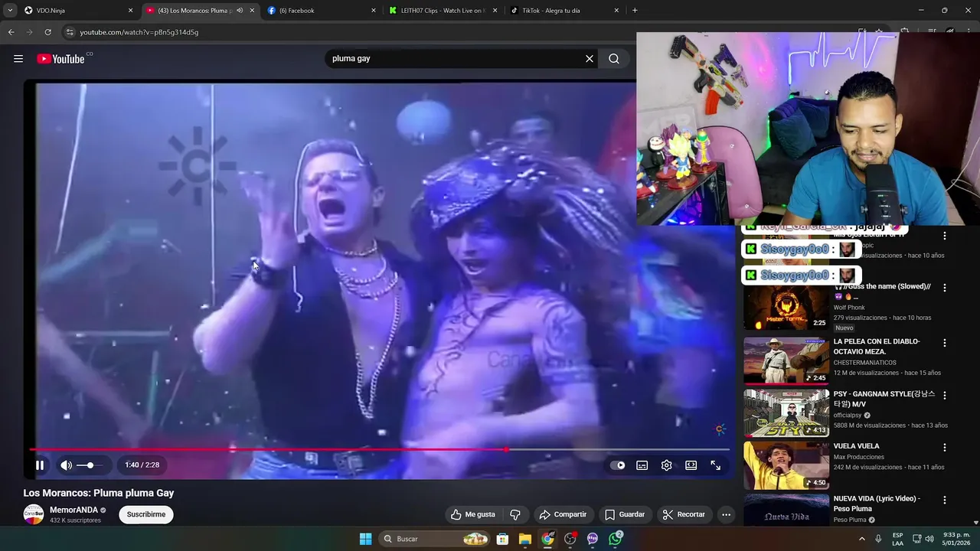Go to YouTube home via logo
Viewport: 980px width, 551px height.
pyautogui.click(x=60, y=59)
